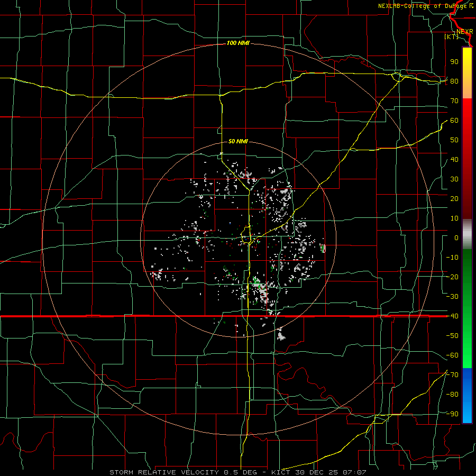Screen dimensions: 476x476
Task: Click the -40 value on the velocity scale
Action: (x=452, y=316)
